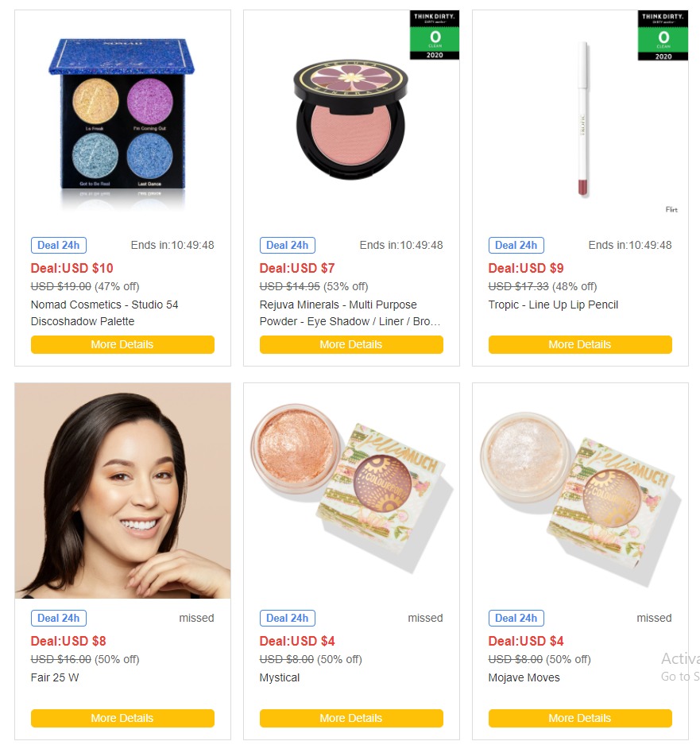
Task: Click the Deal 24h tag on Rejuva Minerals
Action: (288, 245)
